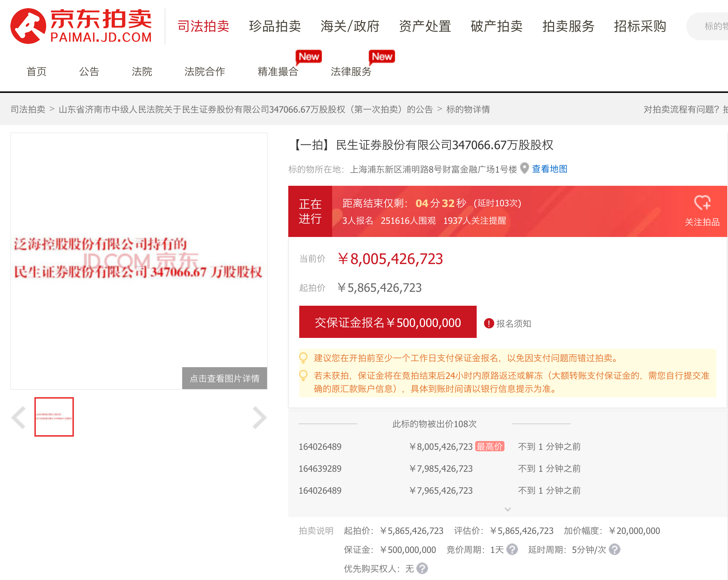Go to 法律服务 menu item
Viewport: 728px width, 580px height.
click(350, 71)
